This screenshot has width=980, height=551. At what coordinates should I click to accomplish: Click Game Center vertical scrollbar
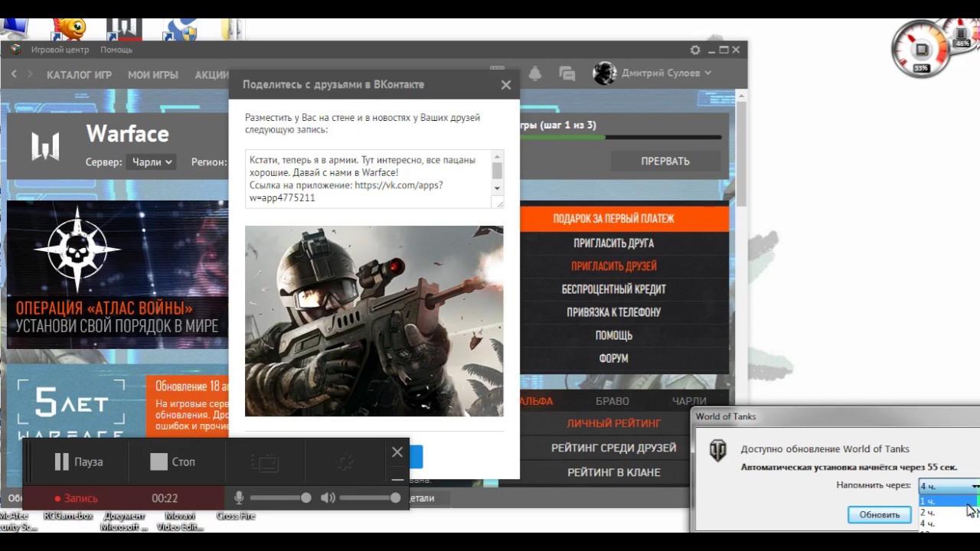click(x=741, y=153)
